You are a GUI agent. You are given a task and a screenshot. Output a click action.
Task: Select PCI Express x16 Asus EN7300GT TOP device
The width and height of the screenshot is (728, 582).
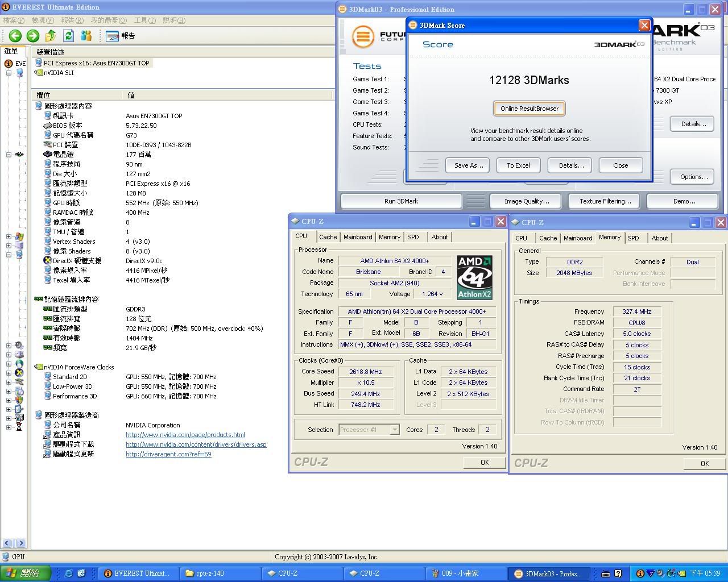tap(96, 63)
